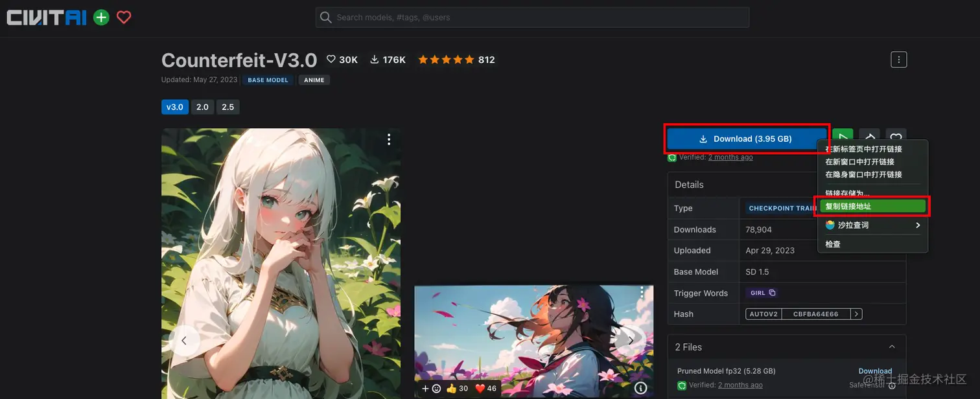Click the ANIME tag badge

314,80
